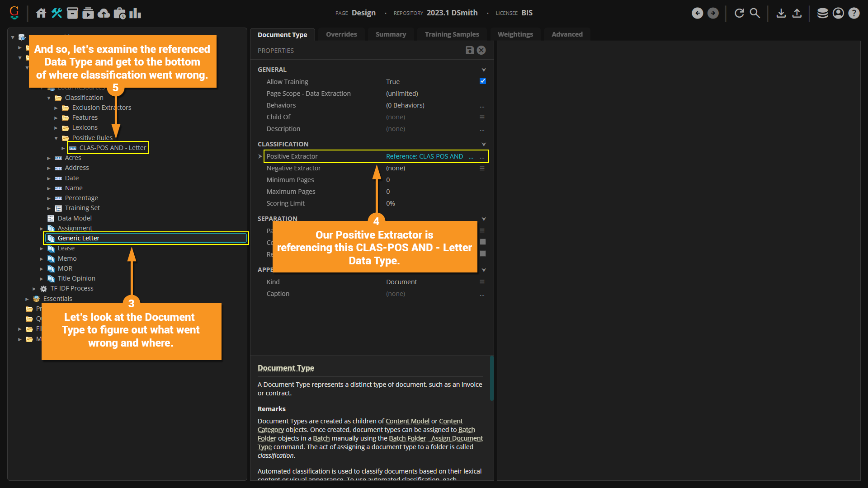Switch to the Training Samples tab
The height and width of the screenshot is (488, 868).
(x=452, y=34)
